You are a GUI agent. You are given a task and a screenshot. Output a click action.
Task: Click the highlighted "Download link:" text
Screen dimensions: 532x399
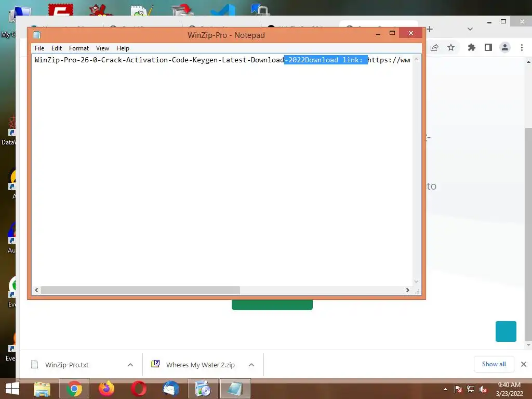point(334,60)
